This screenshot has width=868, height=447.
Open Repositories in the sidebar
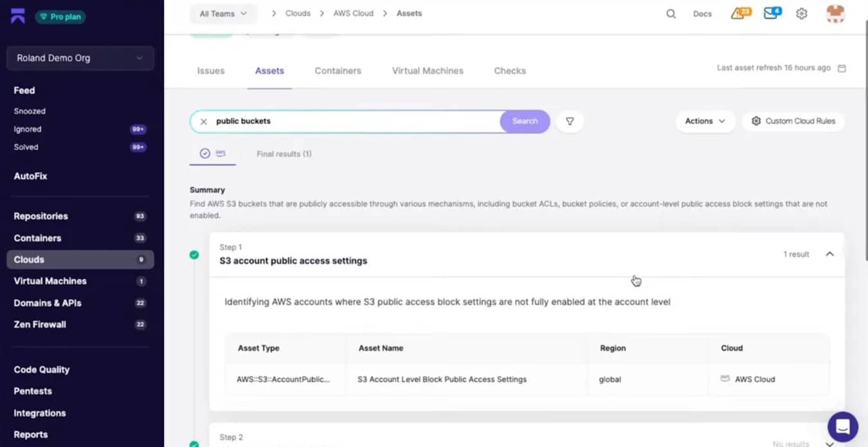[80, 216]
